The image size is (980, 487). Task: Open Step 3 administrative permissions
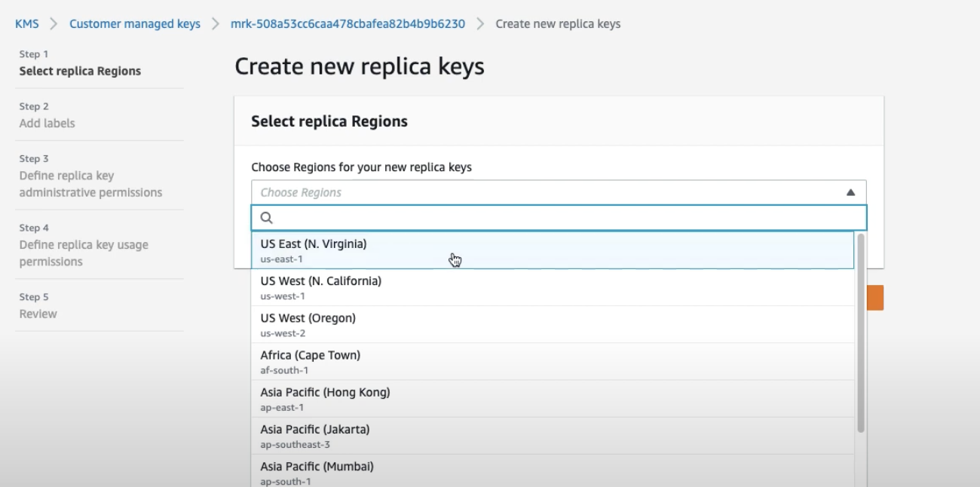tap(90, 184)
